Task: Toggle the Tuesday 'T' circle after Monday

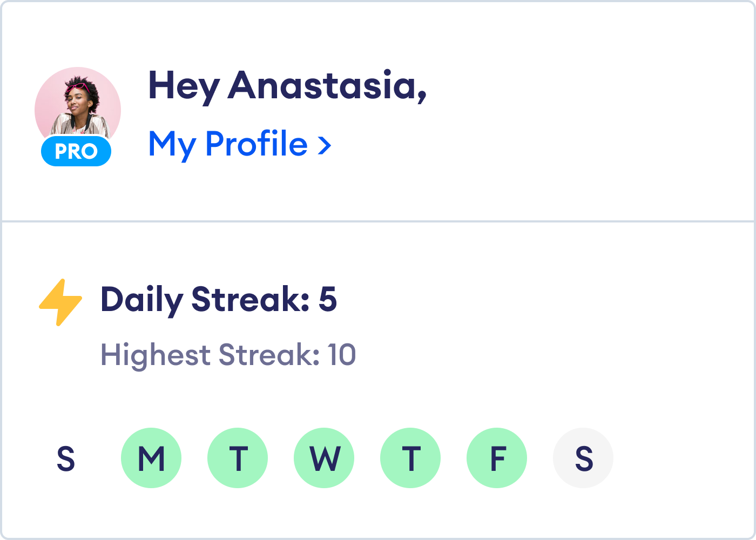Action: tap(238, 458)
